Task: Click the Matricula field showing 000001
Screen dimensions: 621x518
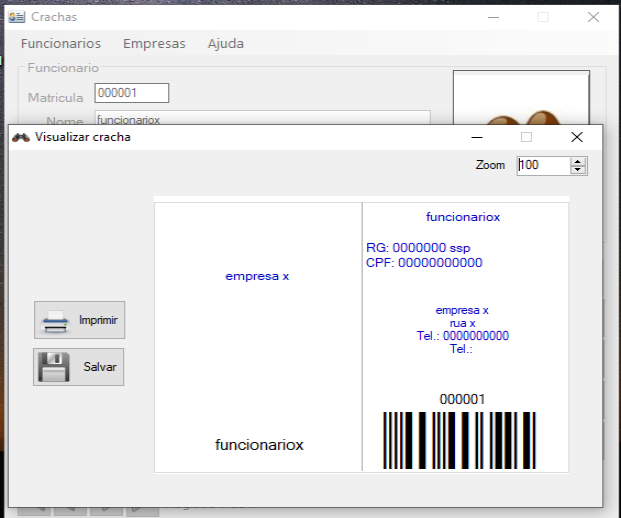Action: [131, 93]
